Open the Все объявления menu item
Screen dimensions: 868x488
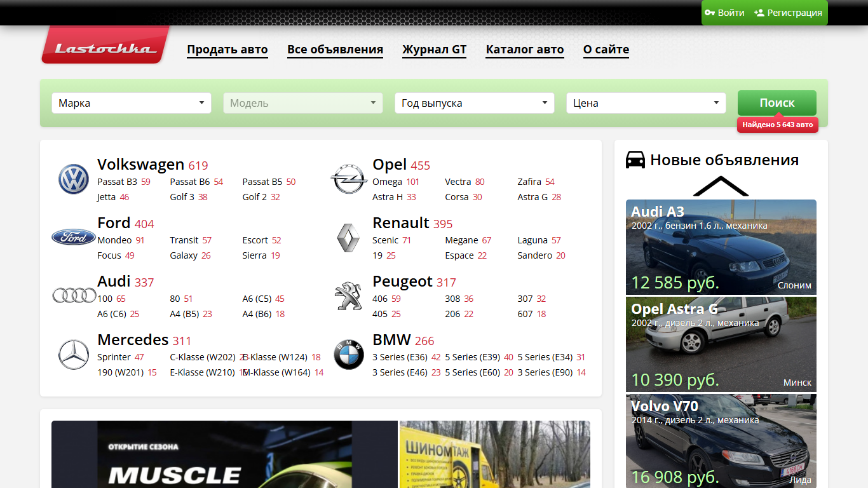tap(335, 50)
